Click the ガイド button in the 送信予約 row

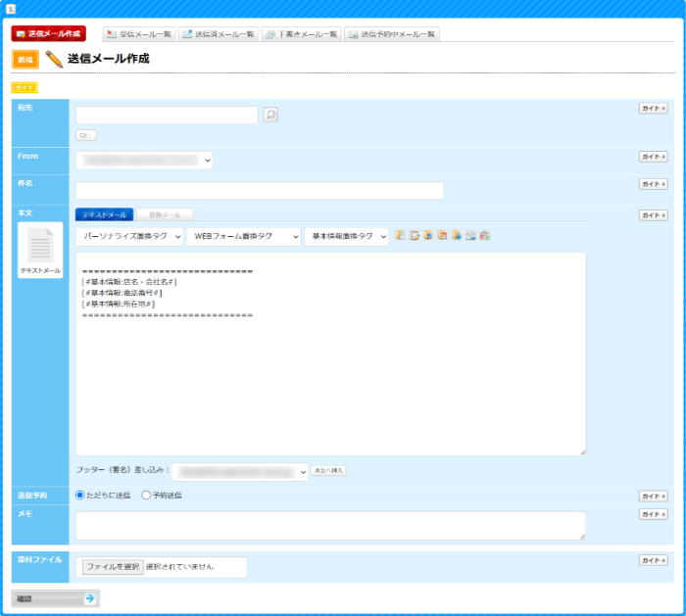(654, 497)
